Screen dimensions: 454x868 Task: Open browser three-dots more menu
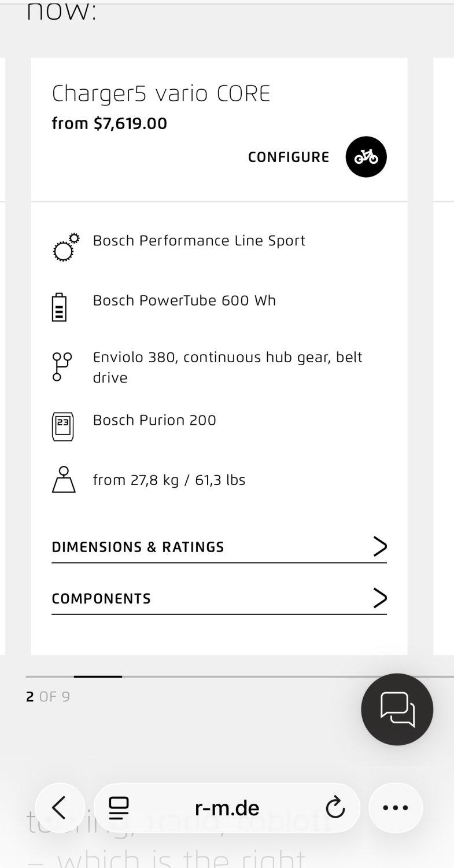[396, 807]
